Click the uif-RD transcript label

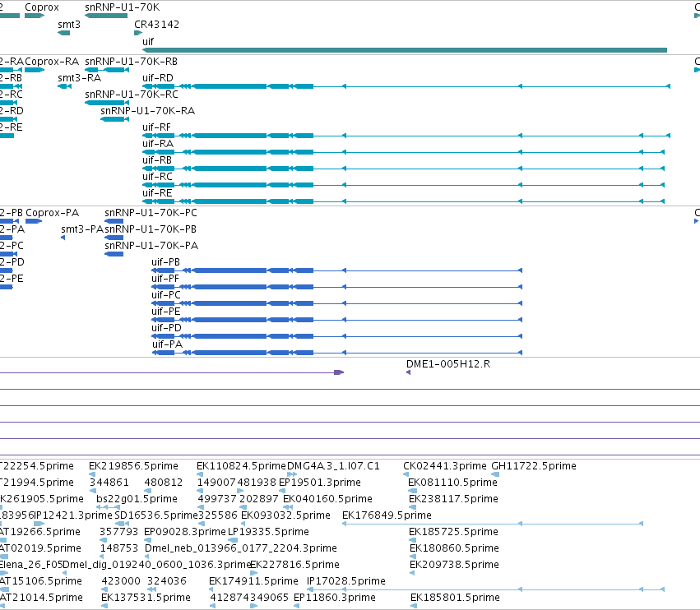point(158,78)
